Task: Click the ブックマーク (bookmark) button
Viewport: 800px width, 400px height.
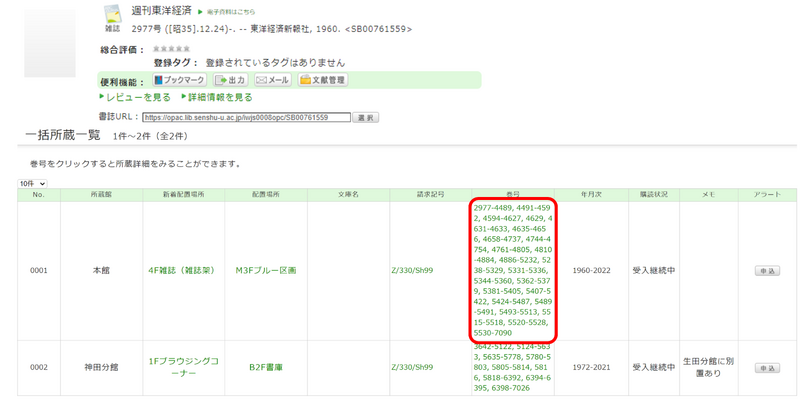Action: [179, 80]
